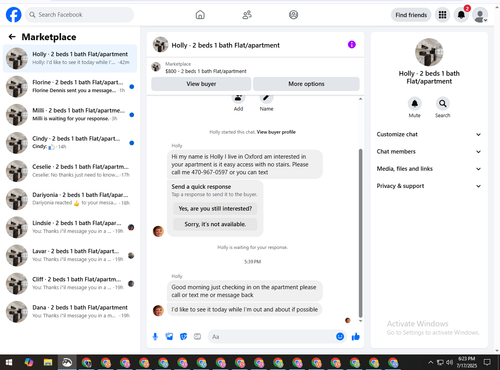
Task: Expand the Privacy & support section
Action: 429,186
